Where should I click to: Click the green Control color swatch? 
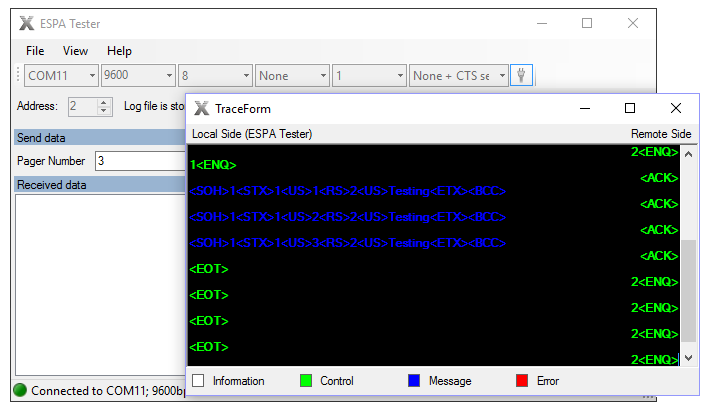(x=306, y=381)
